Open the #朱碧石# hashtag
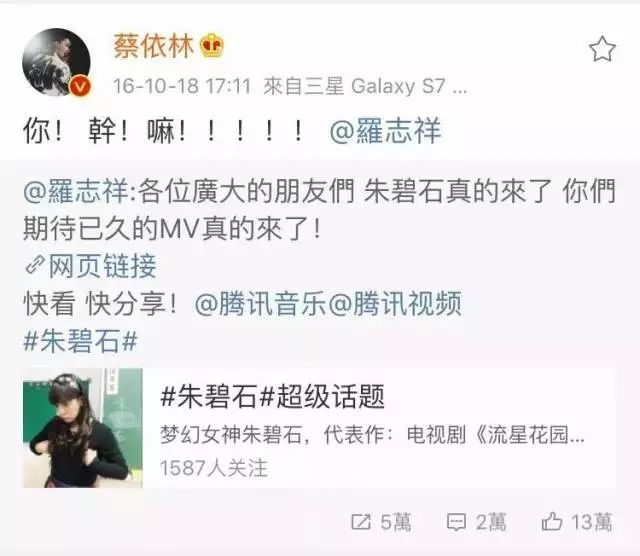The width and height of the screenshot is (640, 556). click(x=80, y=341)
